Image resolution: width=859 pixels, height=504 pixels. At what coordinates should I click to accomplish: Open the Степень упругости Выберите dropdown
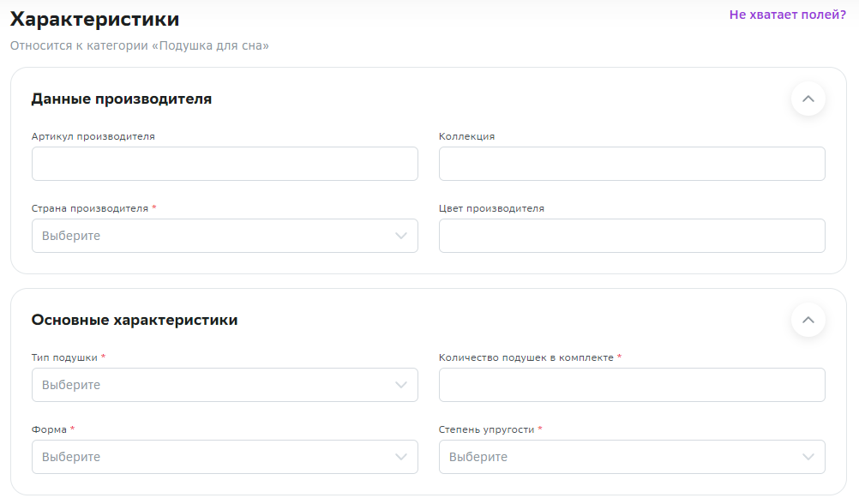632,457
